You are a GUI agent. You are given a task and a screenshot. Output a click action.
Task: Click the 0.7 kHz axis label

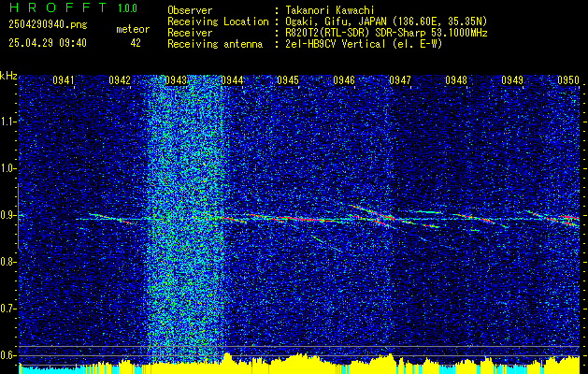[8, 309]
